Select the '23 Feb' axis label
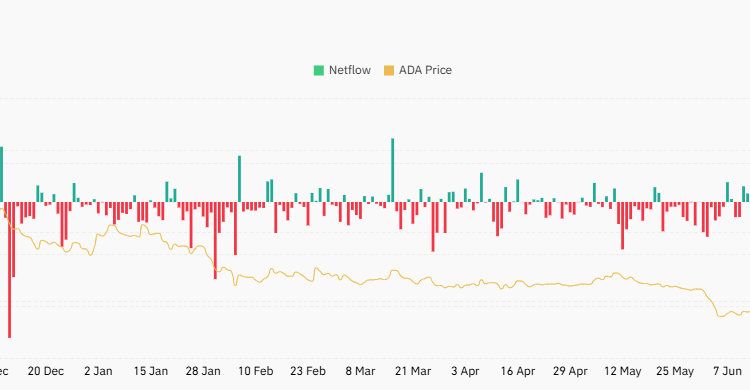Image resolution: width=750 pixels, height=390 pixels. (308, 371)
